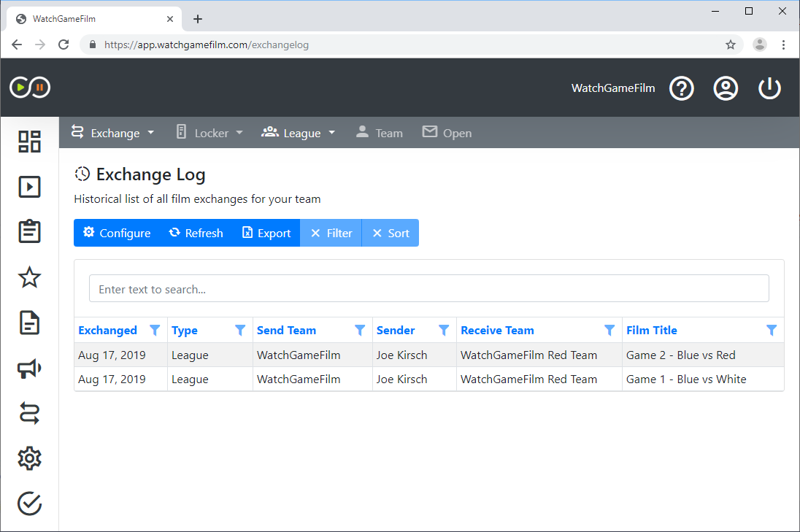The width and height of the screenshot is (800, 532).
Task: Open filter for the Send Team column
Action: [360, 331]
